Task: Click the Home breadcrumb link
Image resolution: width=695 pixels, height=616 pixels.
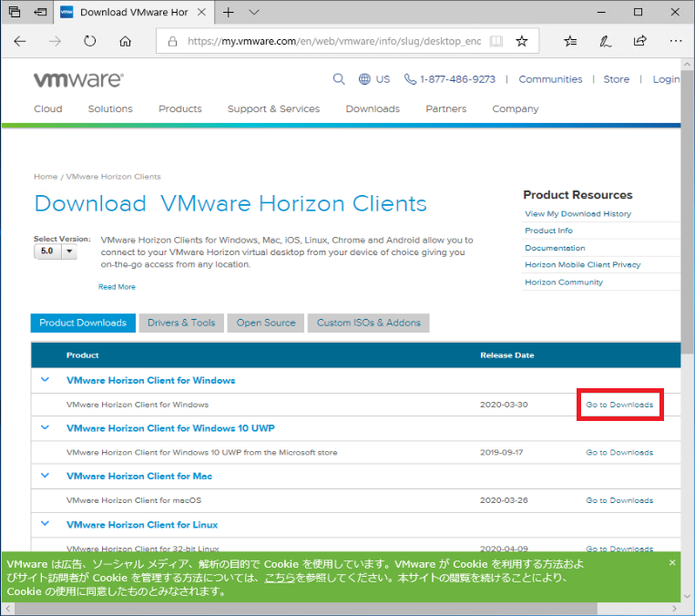Action: 46,177
